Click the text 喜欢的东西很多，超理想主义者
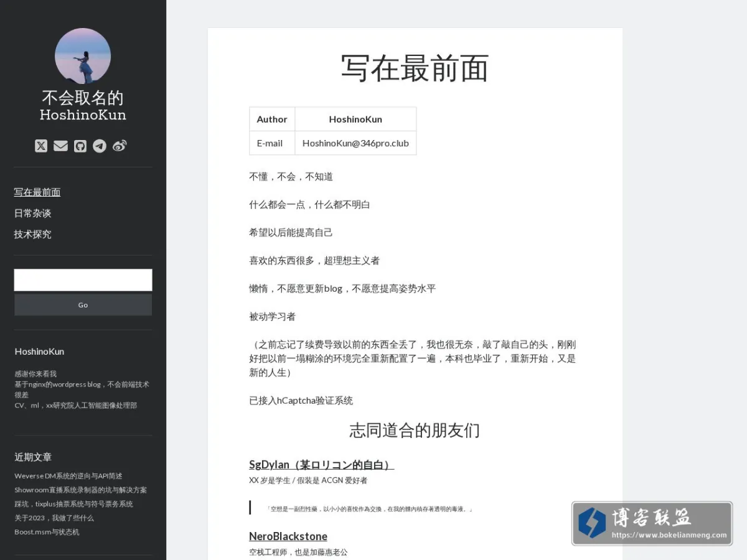The image size is (747, 560). click(314, 261)
